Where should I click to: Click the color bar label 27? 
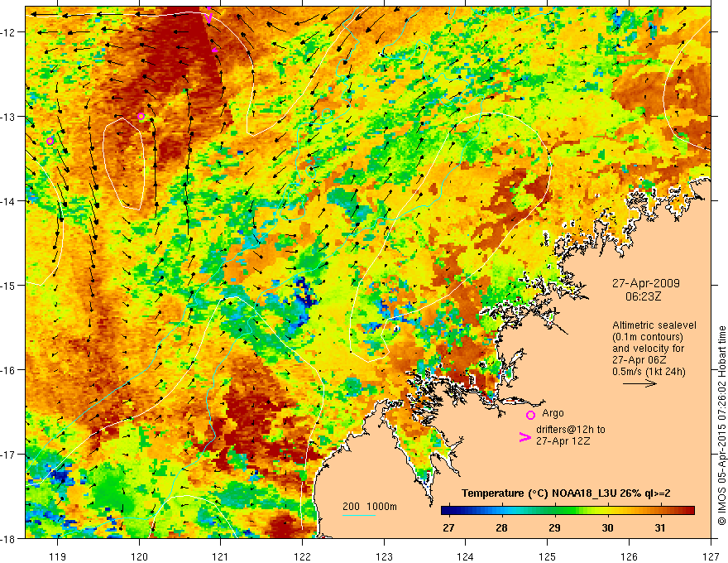[448, 527]
